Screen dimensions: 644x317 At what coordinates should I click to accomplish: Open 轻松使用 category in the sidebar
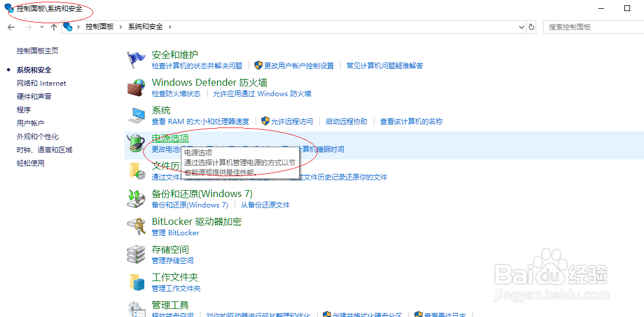(x=30, y=163)
